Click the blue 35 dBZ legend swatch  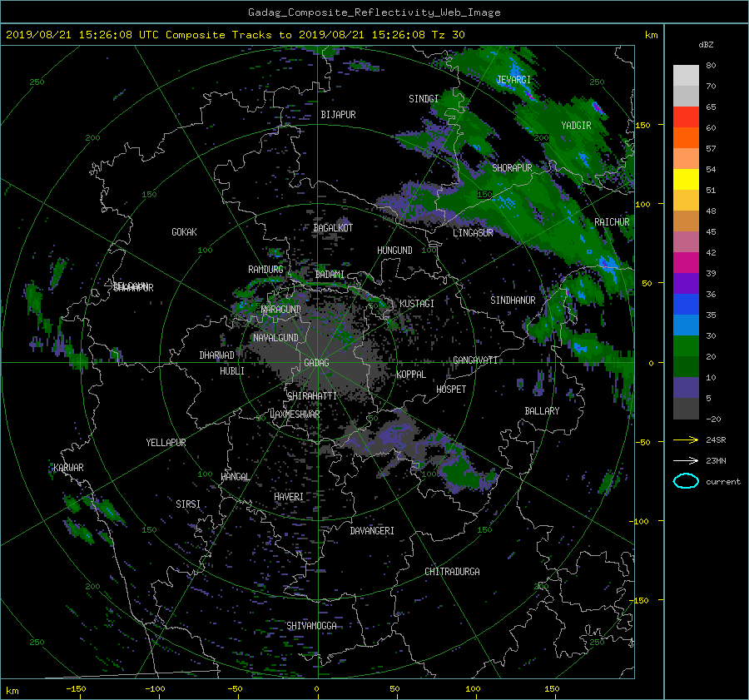click(x=686, y=304)
